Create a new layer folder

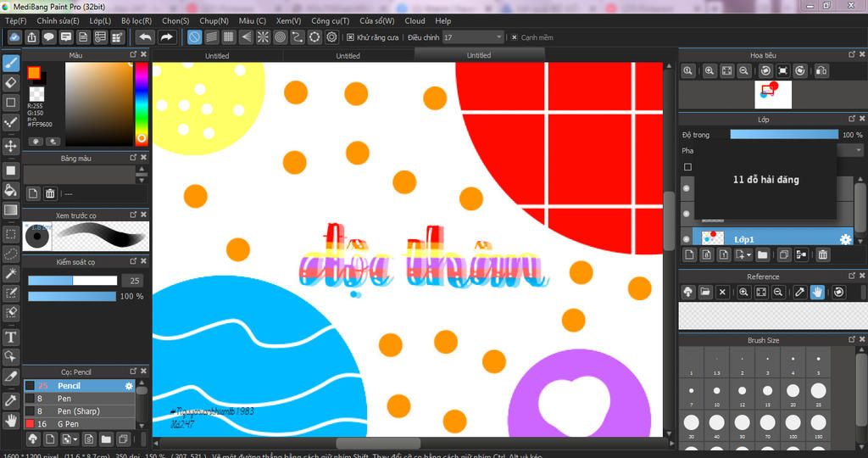[x=762, y=254]
